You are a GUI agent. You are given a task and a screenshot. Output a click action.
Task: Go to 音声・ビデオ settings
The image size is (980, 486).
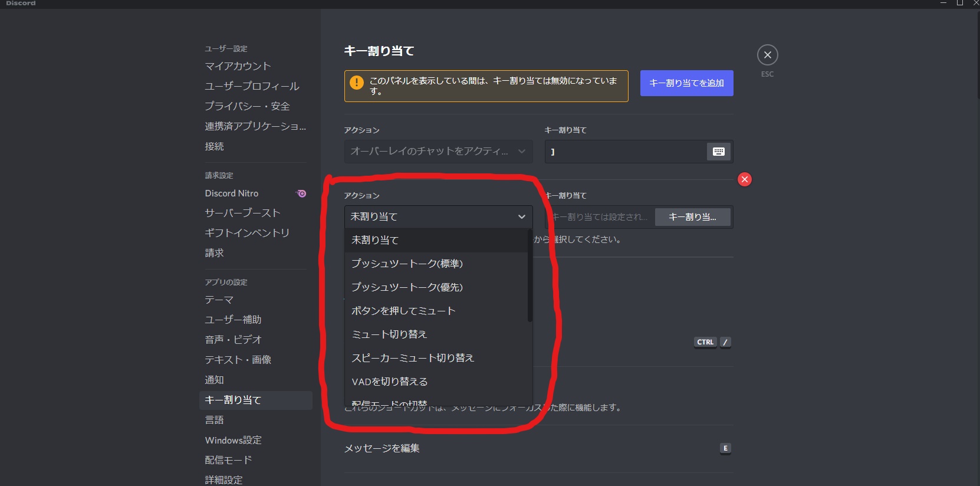coord(233,340)
